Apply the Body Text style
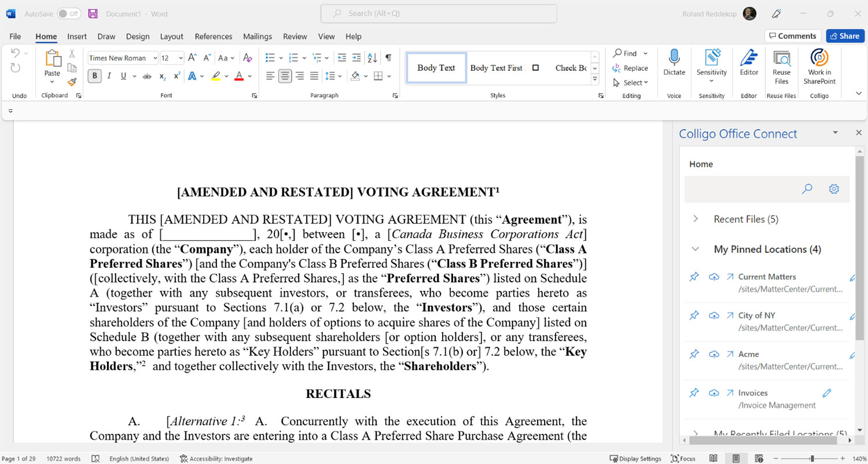This screenshot has width=868, height=464. (436, 68)
